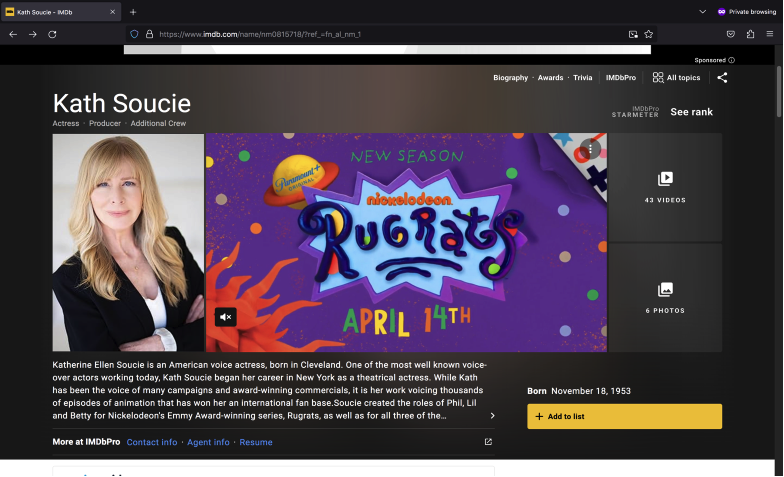Open the video options three-dot menu
The width and height of the screenshot is (784, 477).
[x=591, y=149]
